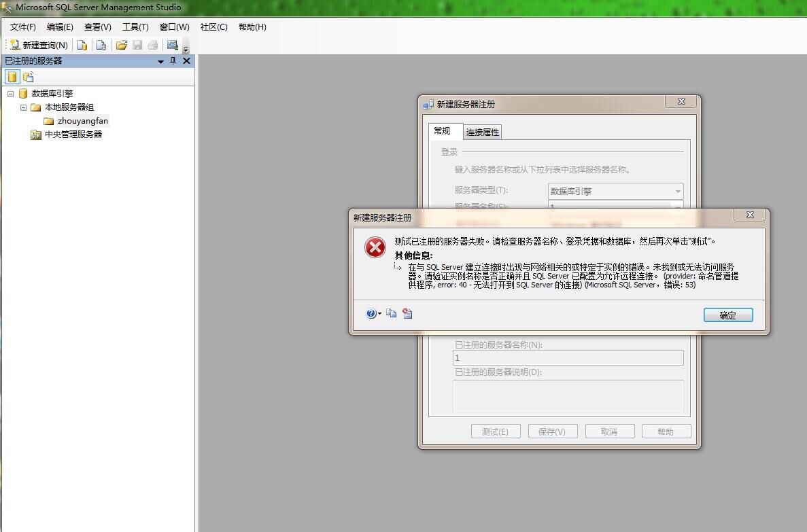Click the database engine query icon in toolbar
Viewport: 807px width, 532px height.
tap(82, 46)
